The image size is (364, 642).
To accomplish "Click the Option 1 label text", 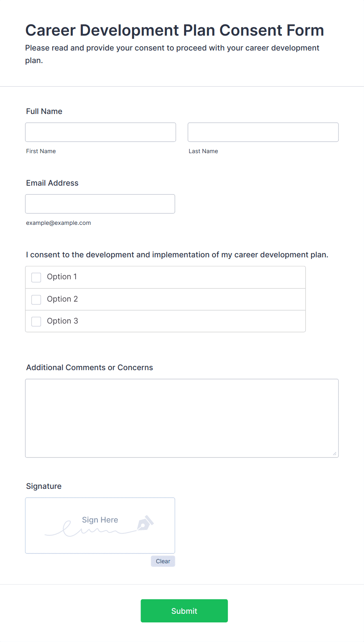I will click(x=62, y=277).
